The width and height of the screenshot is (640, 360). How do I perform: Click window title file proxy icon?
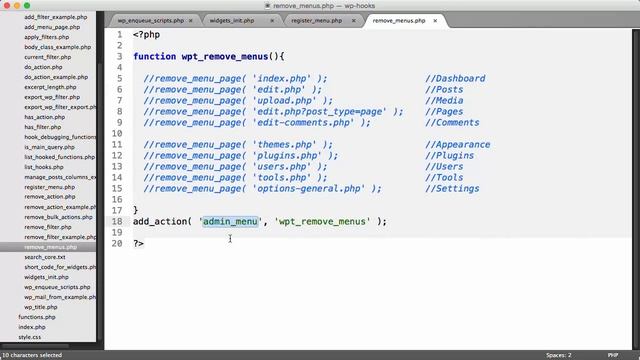[x=268, y=6]
